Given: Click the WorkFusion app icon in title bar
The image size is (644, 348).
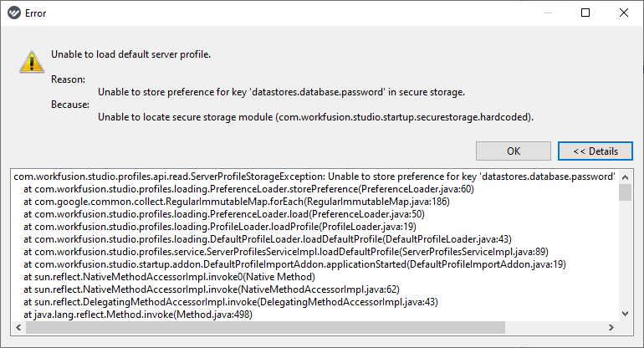Looking at the screenshot, I should (x=14, y=13).
